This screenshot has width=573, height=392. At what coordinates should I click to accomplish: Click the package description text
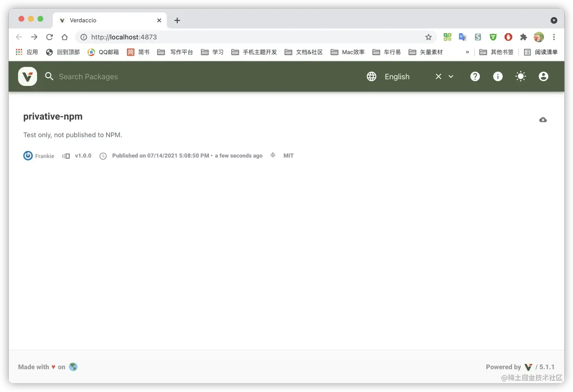[x=73, y=135]
